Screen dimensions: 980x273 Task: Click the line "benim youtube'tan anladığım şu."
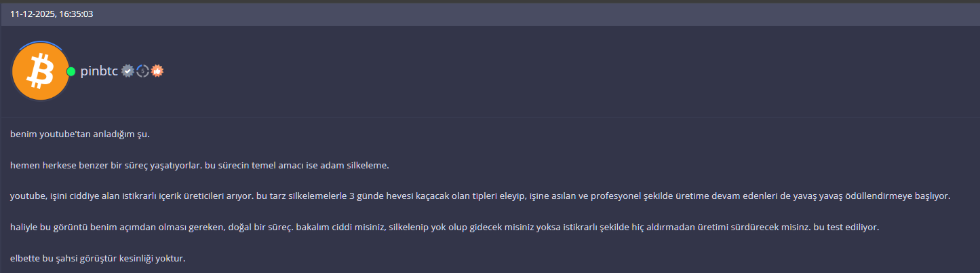(80, 134)
